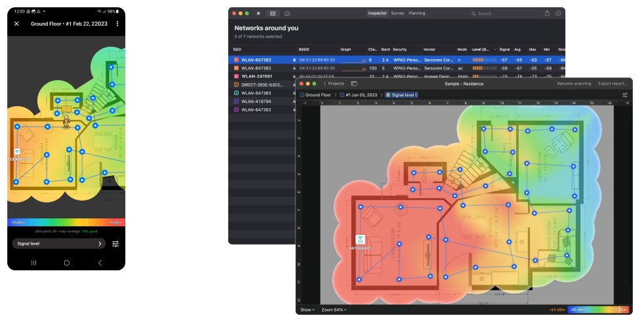Viewport: 644px width, 326px height.
Task: Click the Sample - Residence window title
Action: coord(464,84)
